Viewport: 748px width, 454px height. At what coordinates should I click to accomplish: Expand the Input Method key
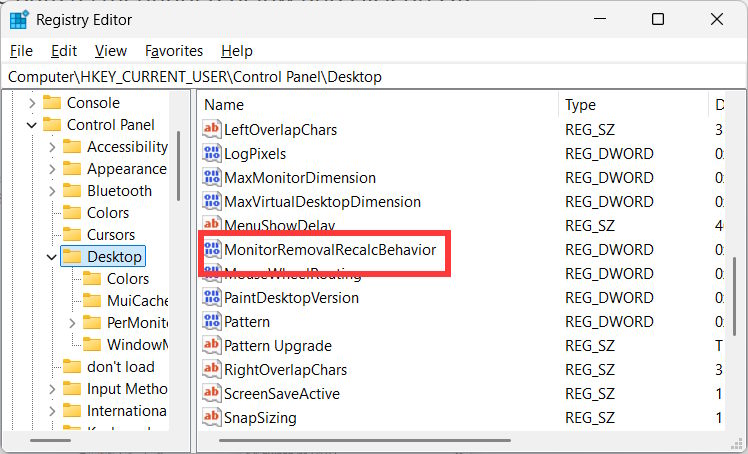(52, 390)
